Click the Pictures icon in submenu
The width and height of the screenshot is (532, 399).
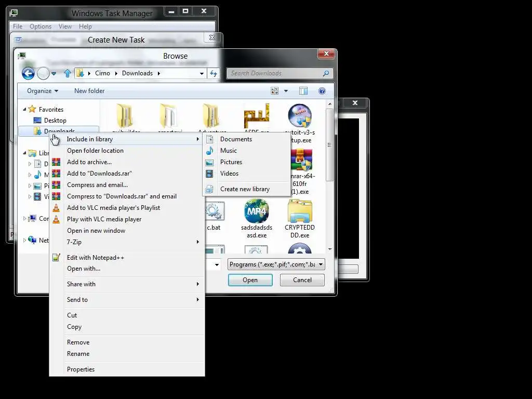pos(210,162)
